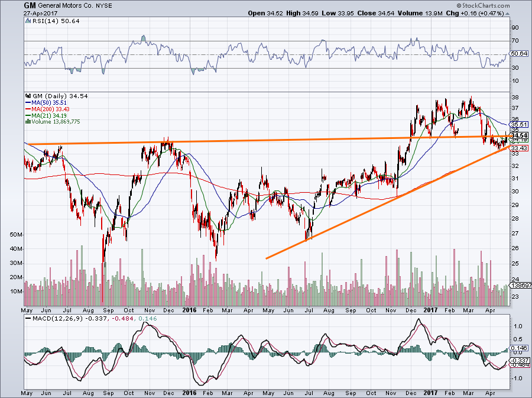Click the 70 overbought level on RSI axis

(515, 41)
